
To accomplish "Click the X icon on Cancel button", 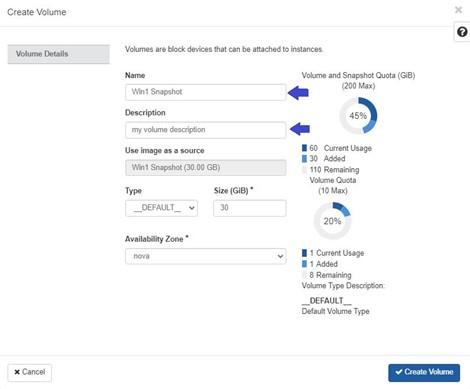I will [17, 372].
